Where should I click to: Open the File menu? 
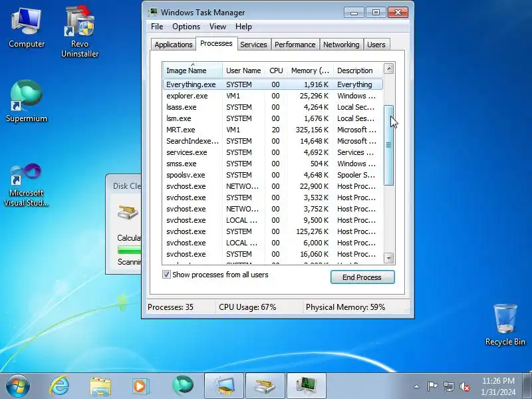pos(157,27)
